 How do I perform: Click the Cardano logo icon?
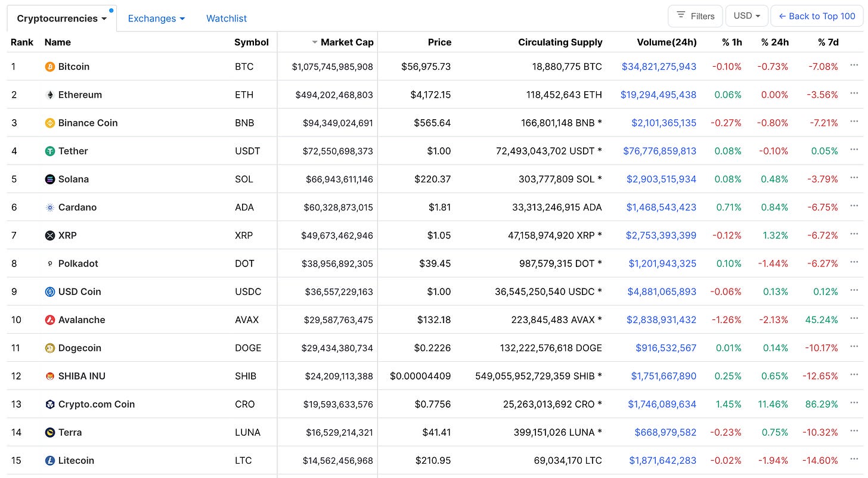click(x=50, y=207)
